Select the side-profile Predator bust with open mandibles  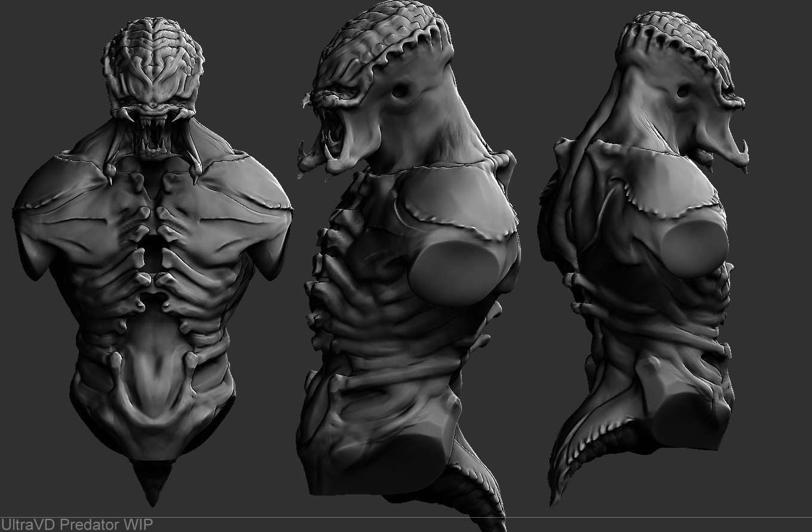[x=409, y=266]
